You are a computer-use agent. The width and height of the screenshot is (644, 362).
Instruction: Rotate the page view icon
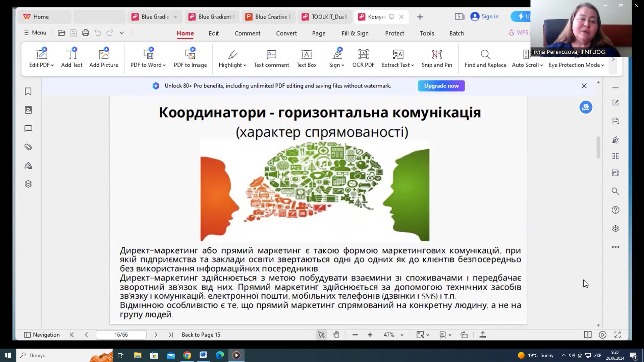464,335
